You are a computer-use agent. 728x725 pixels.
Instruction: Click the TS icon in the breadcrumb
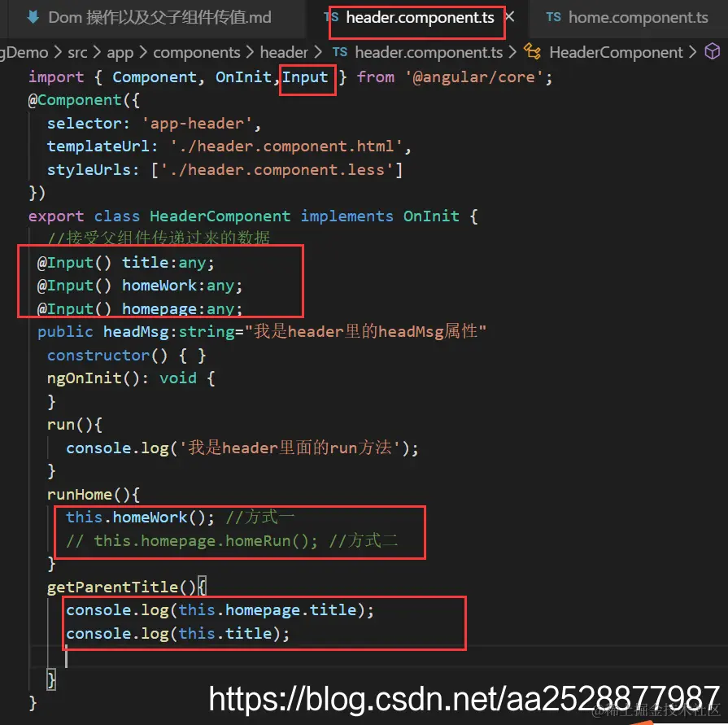340,52
